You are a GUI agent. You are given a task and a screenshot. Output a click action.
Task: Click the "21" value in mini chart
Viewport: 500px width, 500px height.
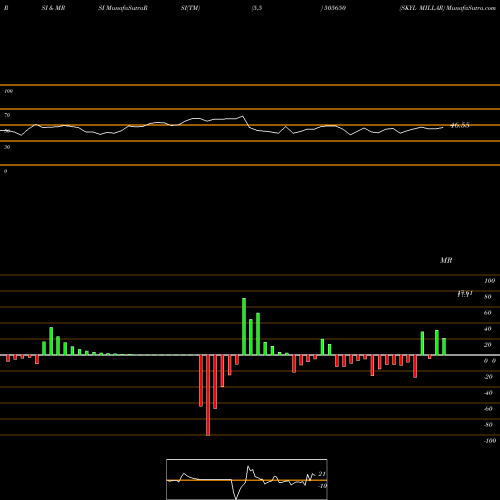click(322, 474)
